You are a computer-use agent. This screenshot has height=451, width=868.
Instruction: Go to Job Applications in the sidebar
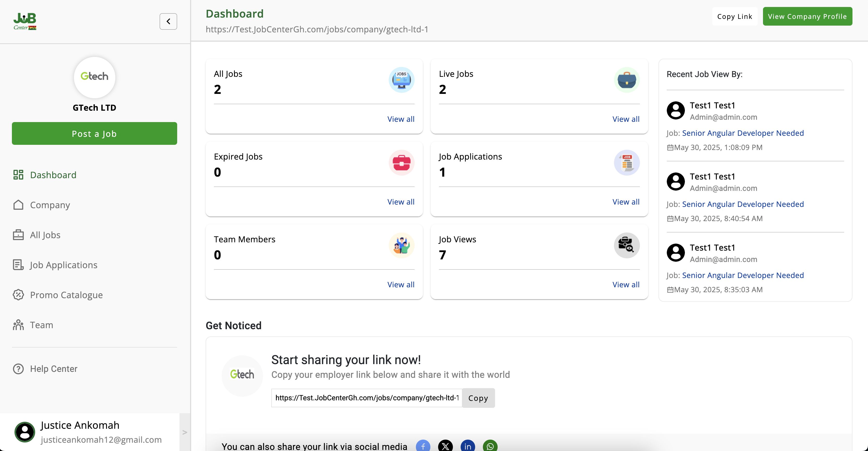click(63, 265)
